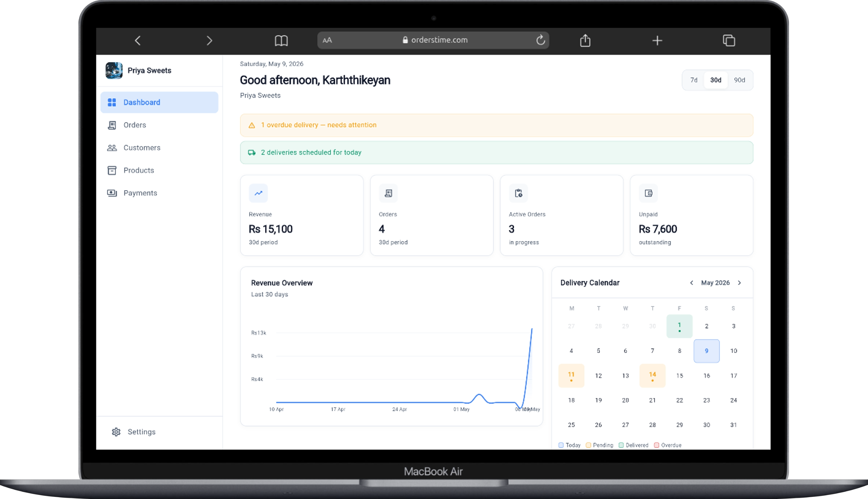This screenshot has width=868, height=499.
Task: Select date 22 in the calendar
Action: pyautogui.click(x=679, y=400)
